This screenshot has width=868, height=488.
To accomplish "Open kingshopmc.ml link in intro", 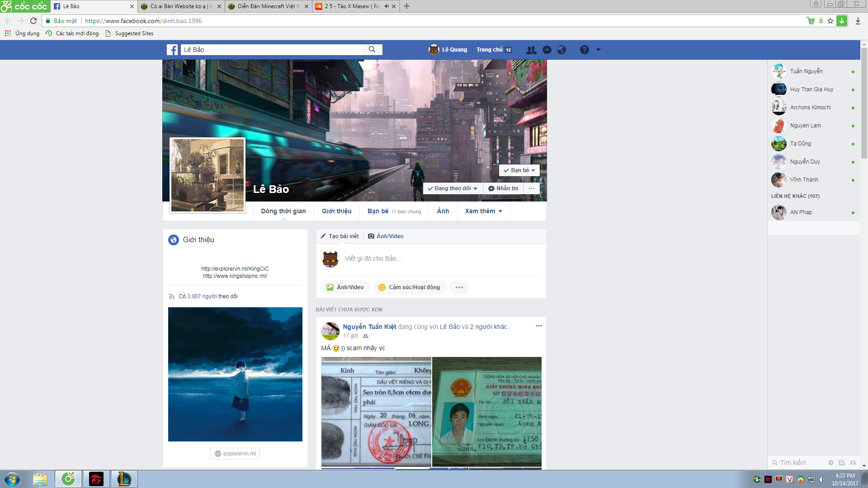I will 235,276.
